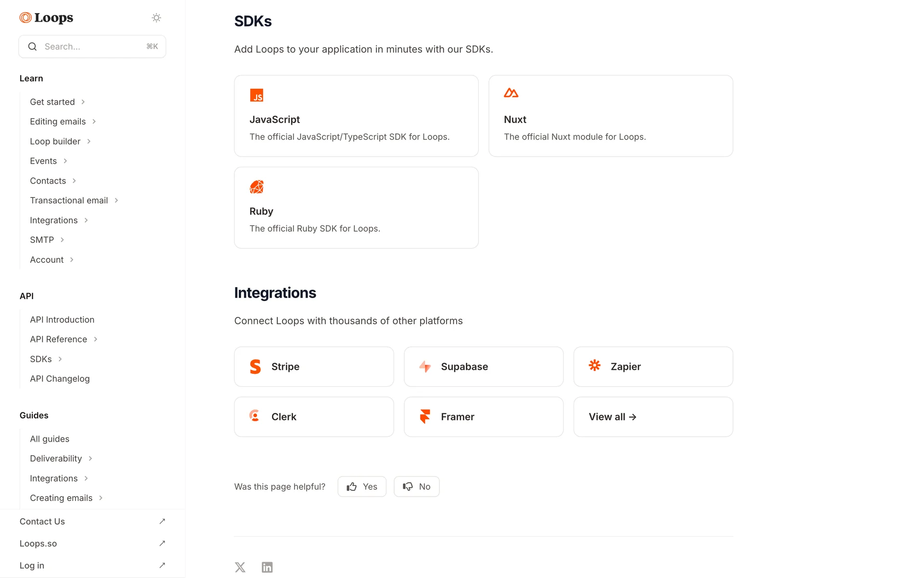
Task: Click View all integrations link
Action: pos(612,417)
